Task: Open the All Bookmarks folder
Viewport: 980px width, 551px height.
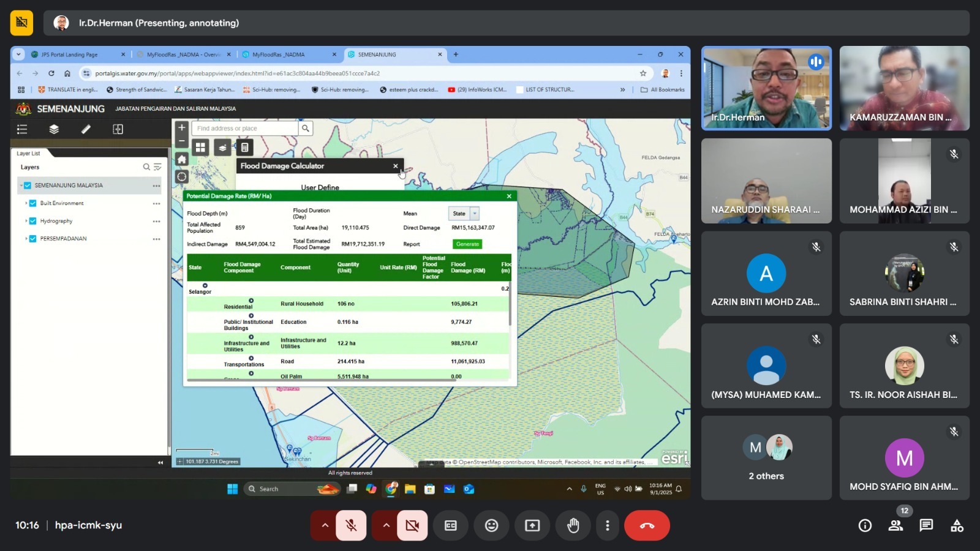Action: click(x=663, y=89)
